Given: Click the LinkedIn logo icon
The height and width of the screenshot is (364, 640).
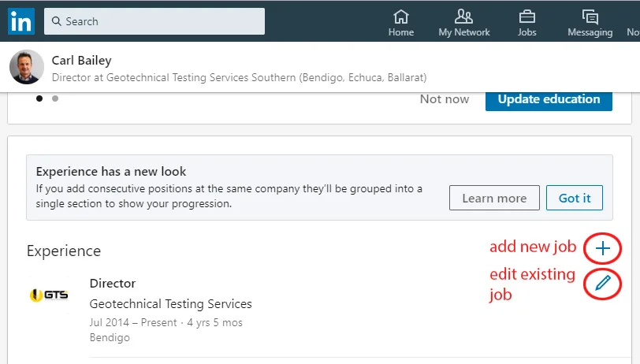Looking at the screenshot, I should [20, 21].
